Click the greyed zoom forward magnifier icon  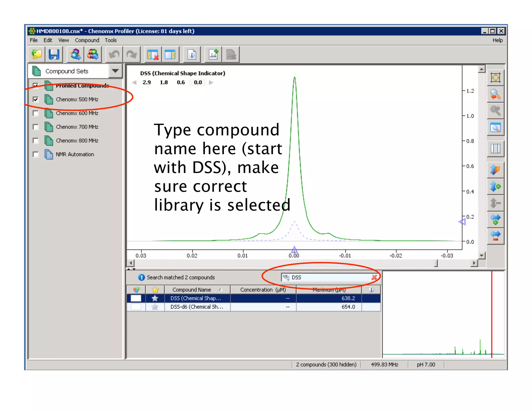[x=495, y=111]
